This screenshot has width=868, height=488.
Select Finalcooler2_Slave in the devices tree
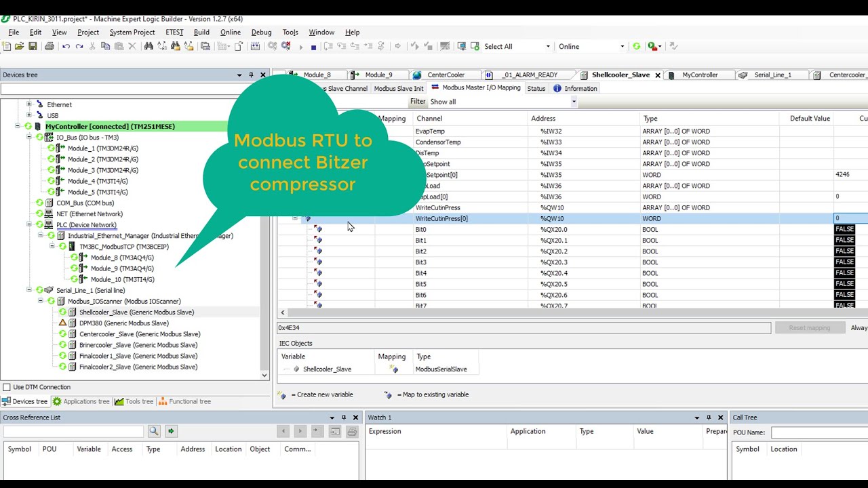pyautogui.click(x=138, y=367)
